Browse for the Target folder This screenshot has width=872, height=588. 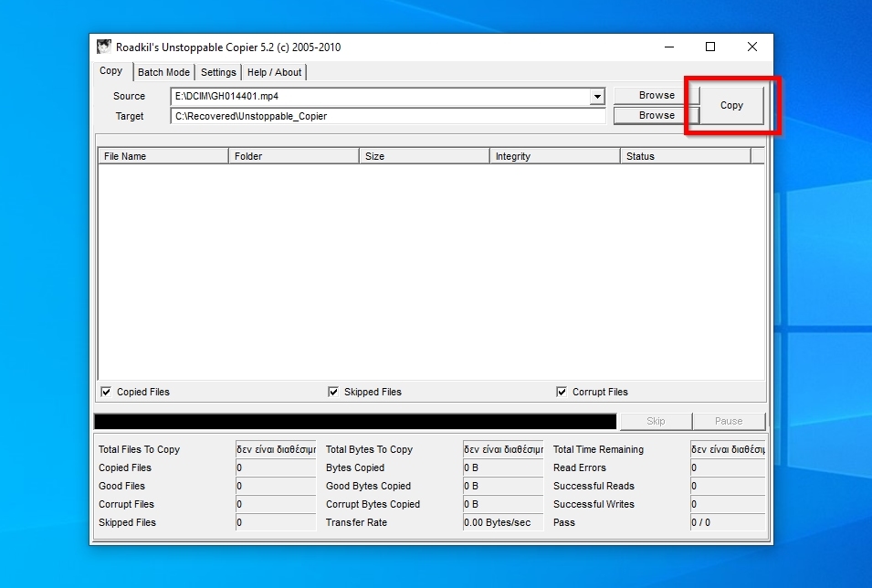(657, 115)
